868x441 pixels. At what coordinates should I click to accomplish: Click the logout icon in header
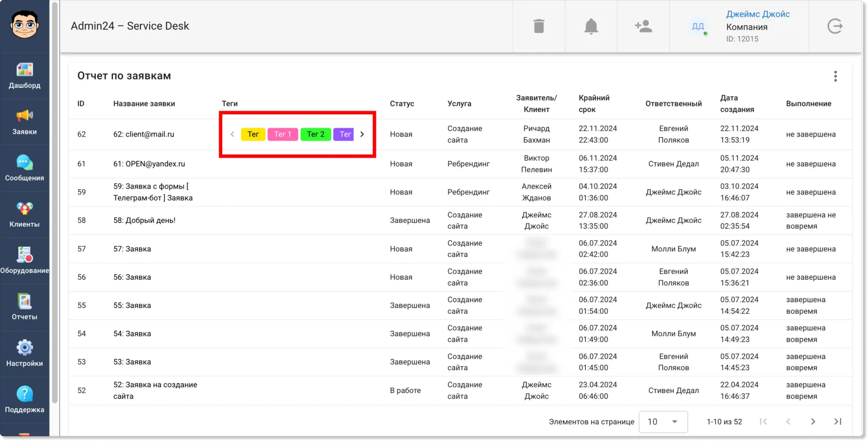[x=835, y=26]
